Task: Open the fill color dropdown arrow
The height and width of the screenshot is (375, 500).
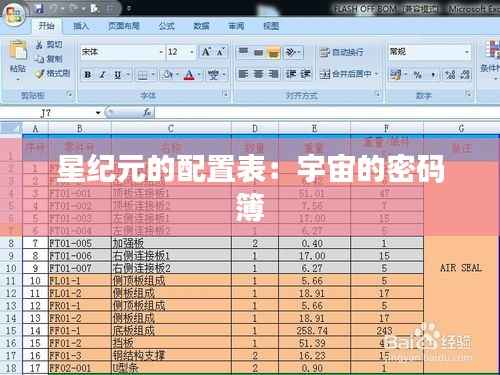Action: (177, 75)
